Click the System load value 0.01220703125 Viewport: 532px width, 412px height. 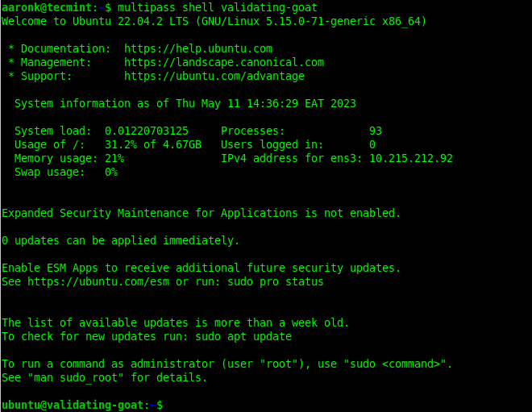coord(147,131)
